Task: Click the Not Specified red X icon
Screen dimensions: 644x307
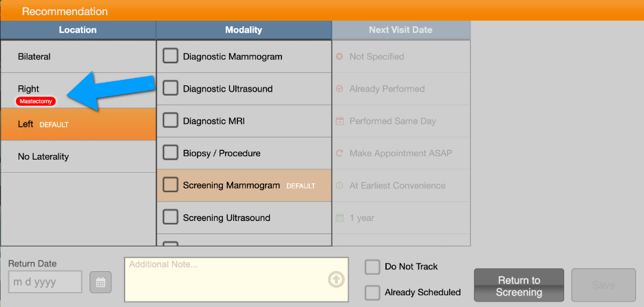Action: point(339,56)
